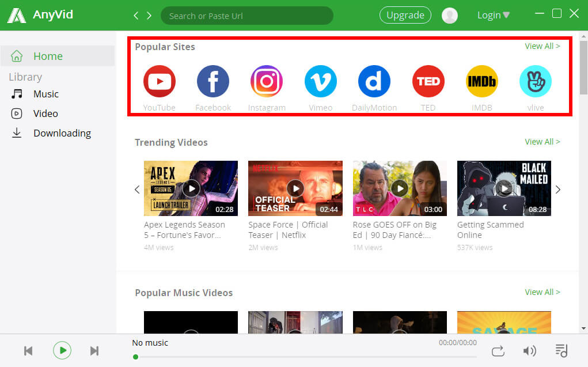Show previous trending videos with left chevron
The width and height of the screenshot is (588, 367).
pos(137,190)
